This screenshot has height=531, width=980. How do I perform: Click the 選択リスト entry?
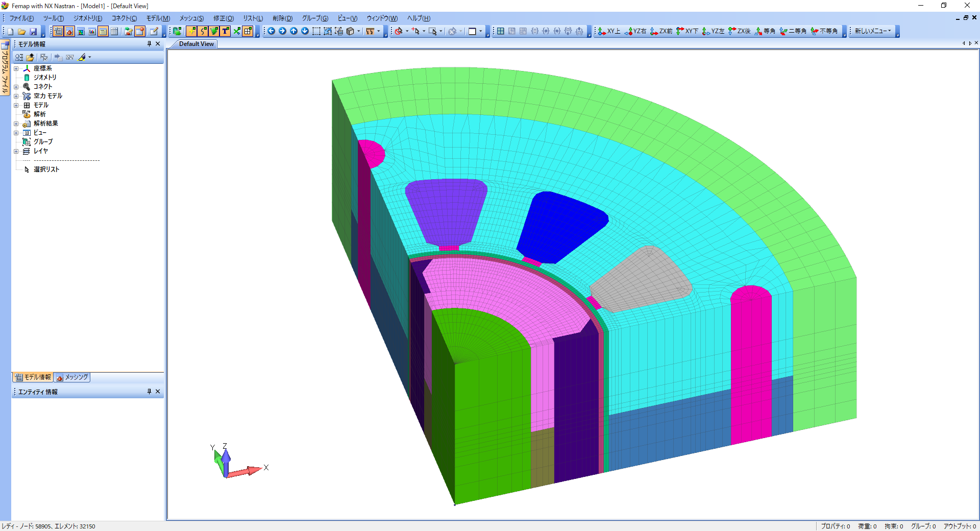[46, 170]
